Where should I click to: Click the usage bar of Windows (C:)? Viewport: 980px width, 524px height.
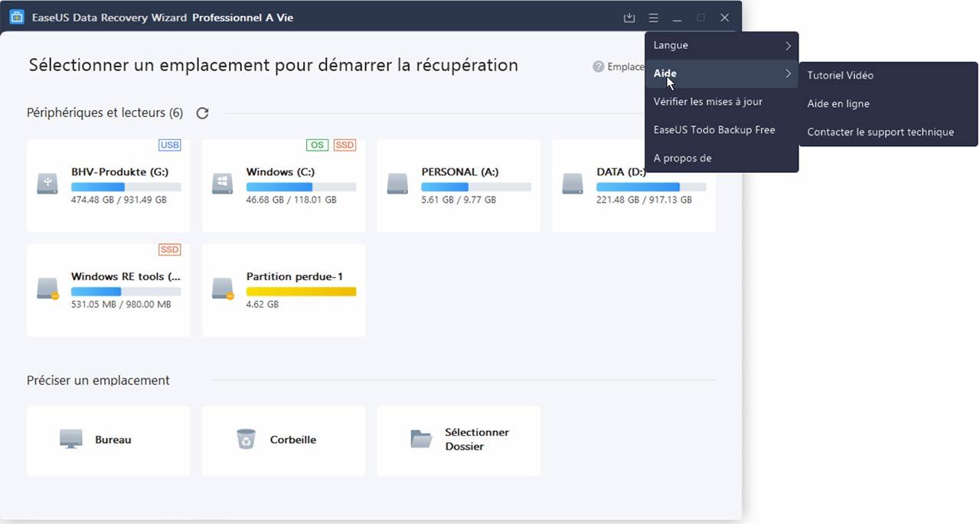pos(301,187)
